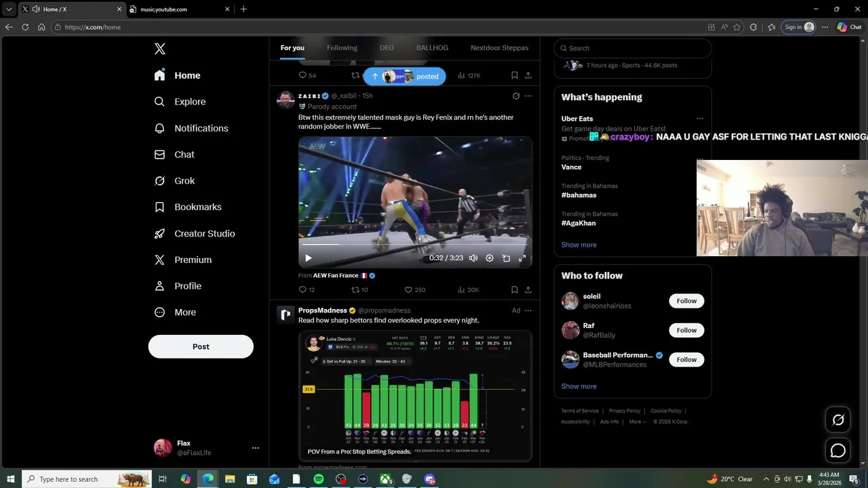Open Spotify from the taskbar
This screenshot has width=868, height=488.
click(319, 479)
